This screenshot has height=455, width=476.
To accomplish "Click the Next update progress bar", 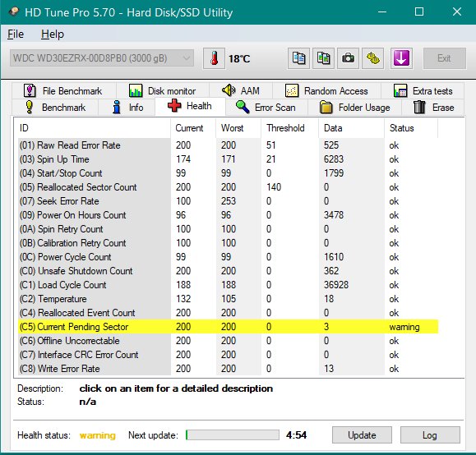I will coord(233,434).
